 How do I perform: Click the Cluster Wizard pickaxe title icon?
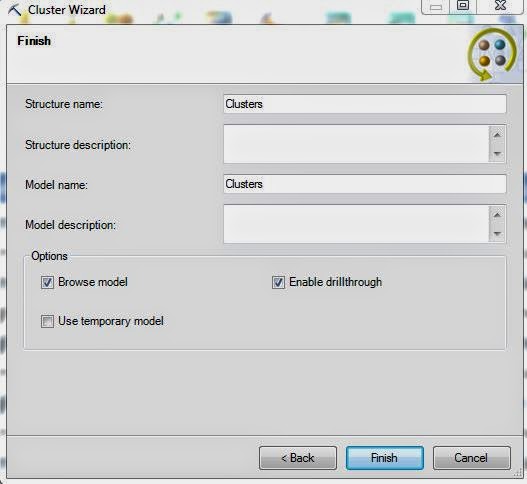(14, 10)
